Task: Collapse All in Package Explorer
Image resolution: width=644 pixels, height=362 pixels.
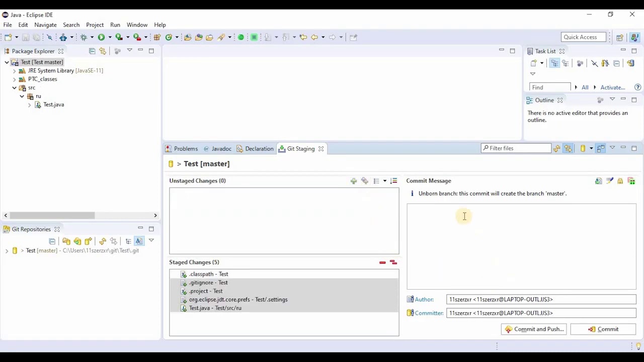Action: (92, 51)
